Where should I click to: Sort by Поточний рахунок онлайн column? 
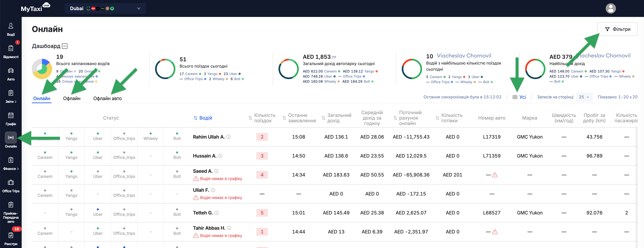(x=407, y=118)
